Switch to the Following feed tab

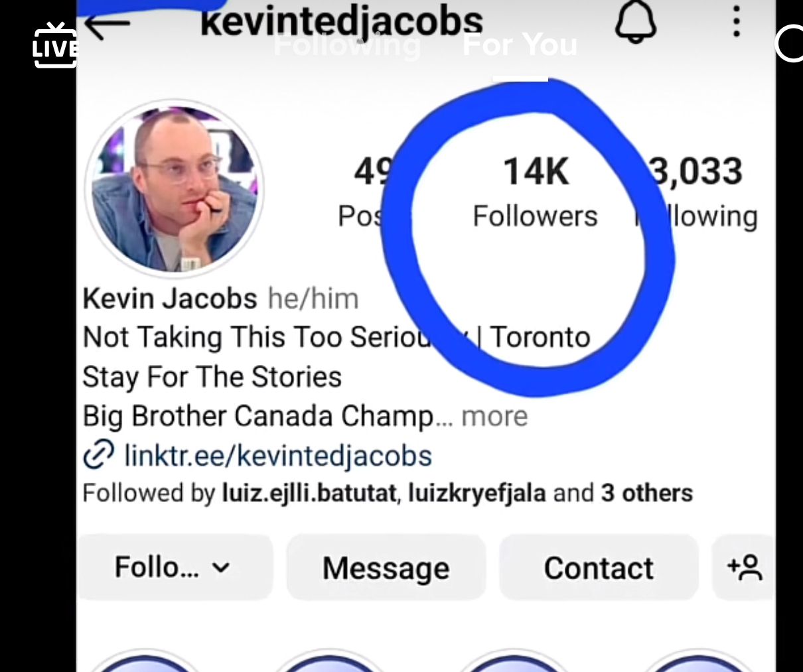tap(347, 45)
